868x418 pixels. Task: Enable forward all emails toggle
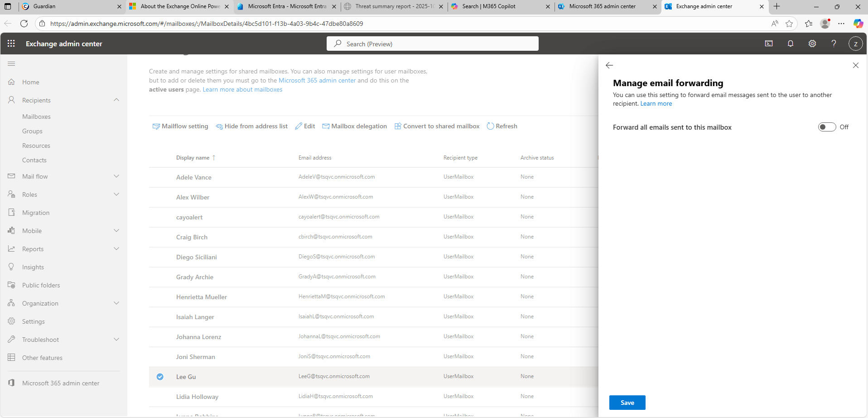826,127
